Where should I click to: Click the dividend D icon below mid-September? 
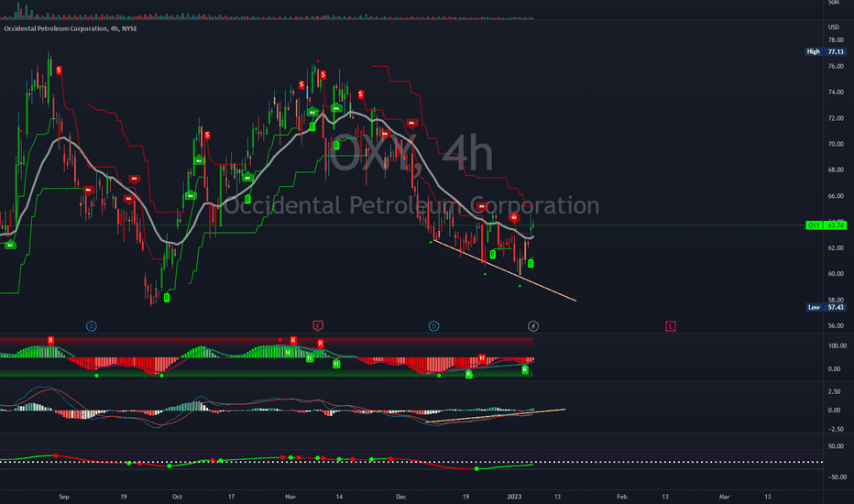pos(92,326)
